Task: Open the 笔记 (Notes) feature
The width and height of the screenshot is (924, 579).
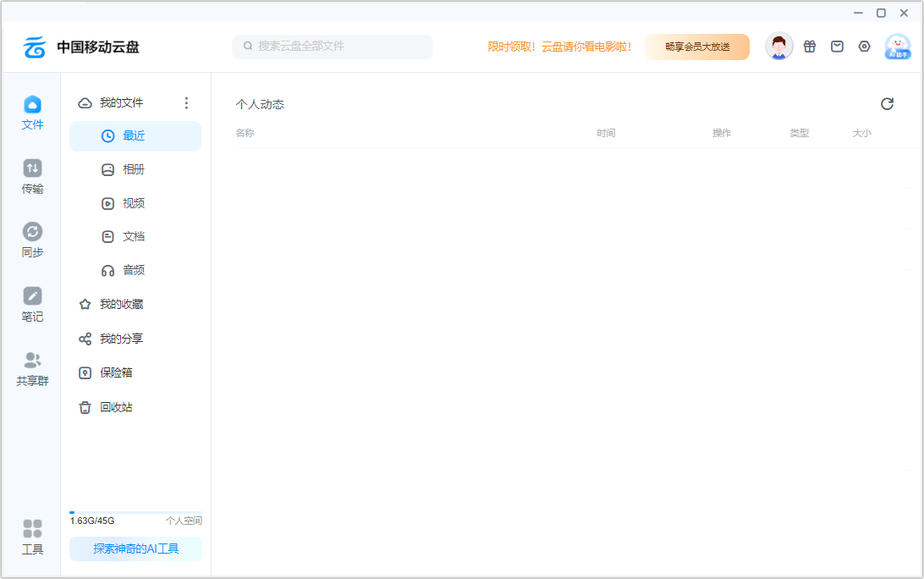Action: (32, 303)
